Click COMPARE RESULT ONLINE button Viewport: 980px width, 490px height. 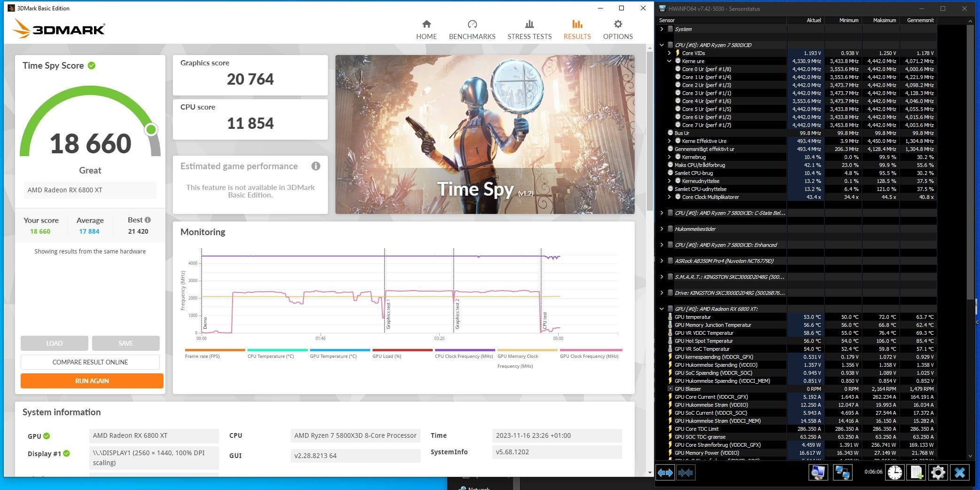pyautogui.click(x=90, y=362)
